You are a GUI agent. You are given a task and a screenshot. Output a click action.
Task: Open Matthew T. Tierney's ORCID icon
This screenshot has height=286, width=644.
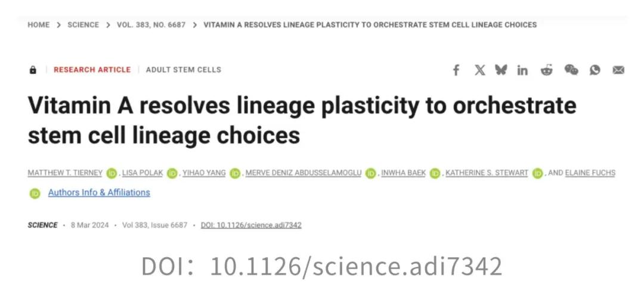[112, 173]
